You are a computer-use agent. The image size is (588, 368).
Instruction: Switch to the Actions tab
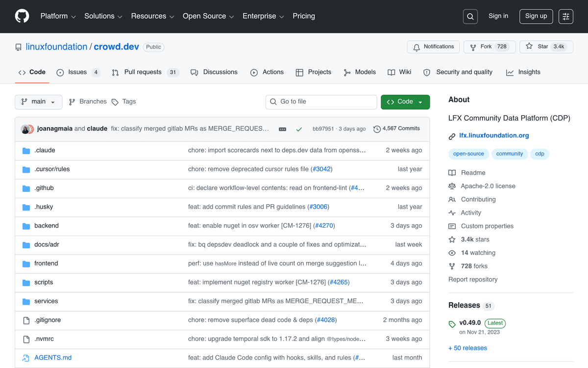point(267,72)
